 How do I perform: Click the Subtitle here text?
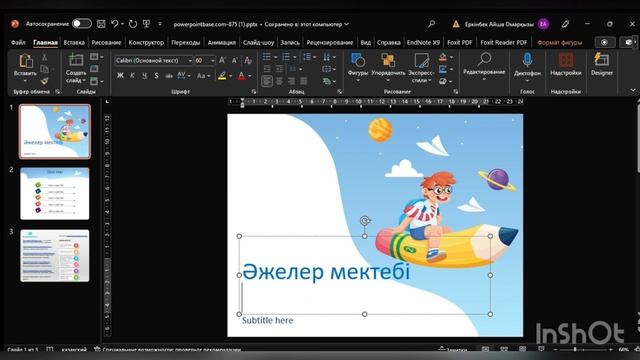click(267, 320)
